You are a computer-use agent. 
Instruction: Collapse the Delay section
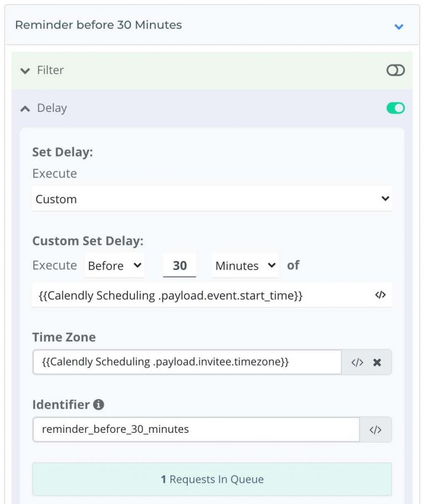point(25,107)
